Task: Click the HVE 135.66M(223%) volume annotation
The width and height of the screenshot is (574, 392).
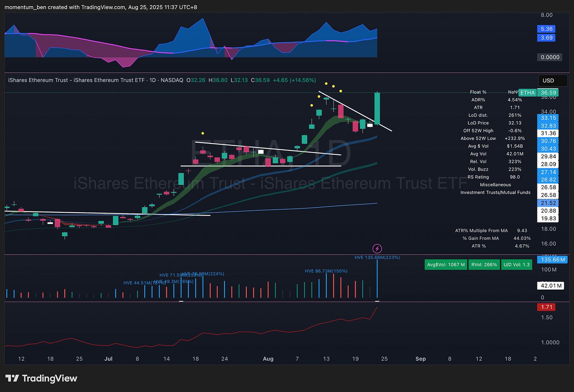Action: click(377, 257)
